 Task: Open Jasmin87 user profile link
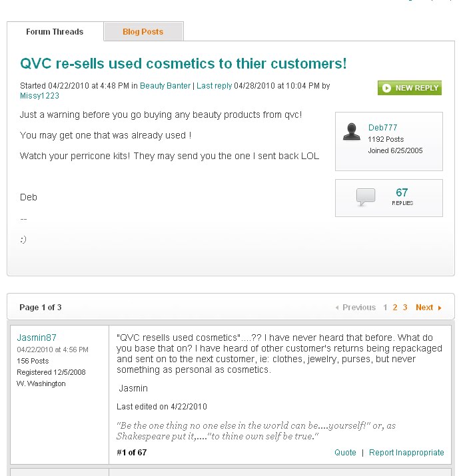click(x=37, y=338)
